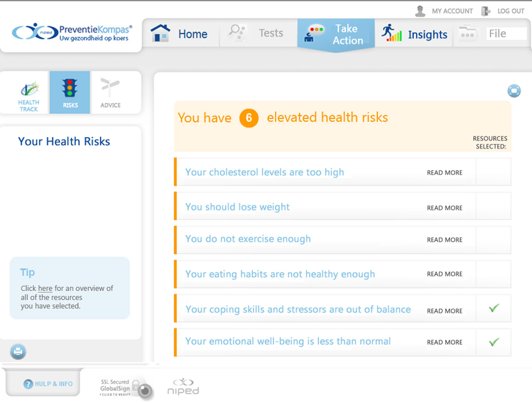Click the Log Out link
Screen dimensions: 532x403
pos(505,11)
